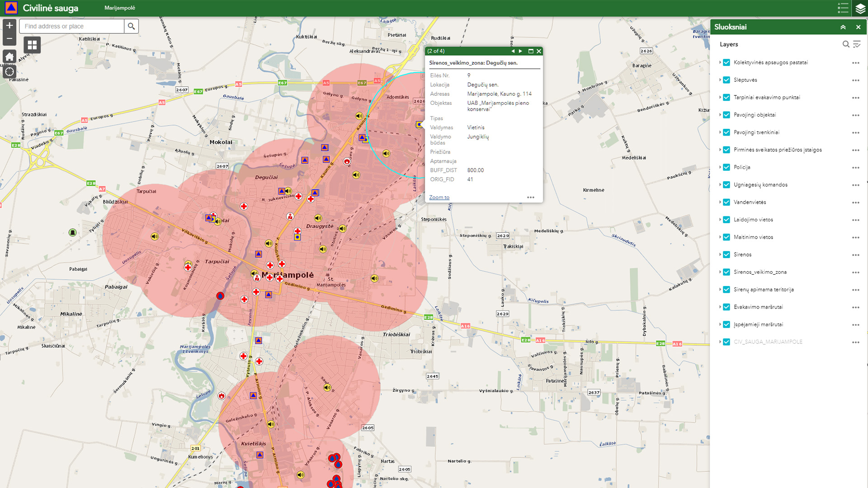
Task: Click the map zoom in plus button
Action: point(9,26)
